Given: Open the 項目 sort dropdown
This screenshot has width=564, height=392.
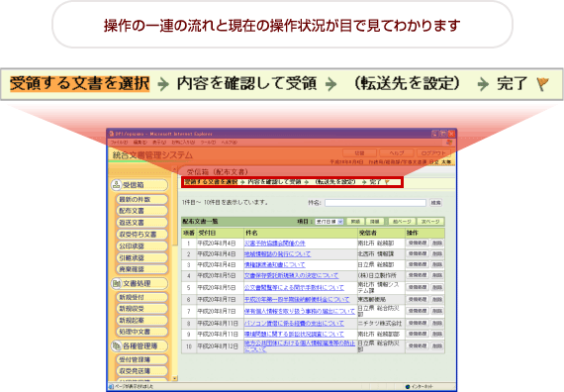Looking at the screenshot, I should [x=329, y=222].
